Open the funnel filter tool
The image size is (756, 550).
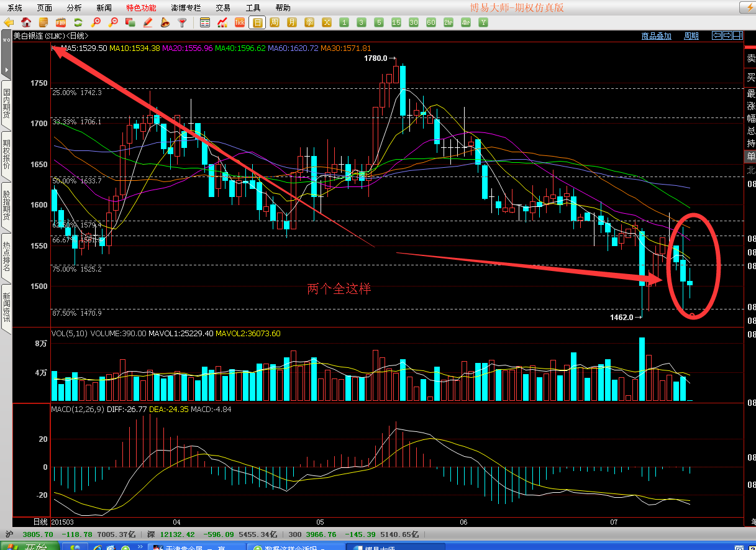click(x=182, y=22)
